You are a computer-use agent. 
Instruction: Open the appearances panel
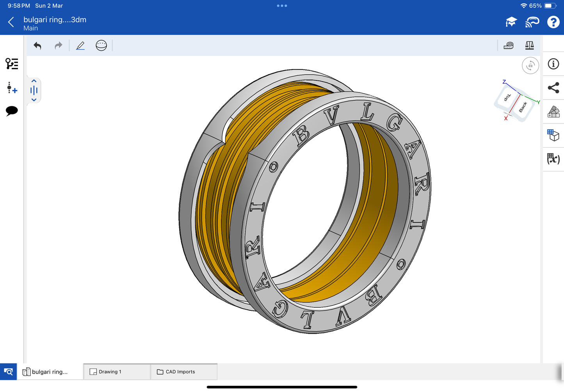tap(553, 112)
